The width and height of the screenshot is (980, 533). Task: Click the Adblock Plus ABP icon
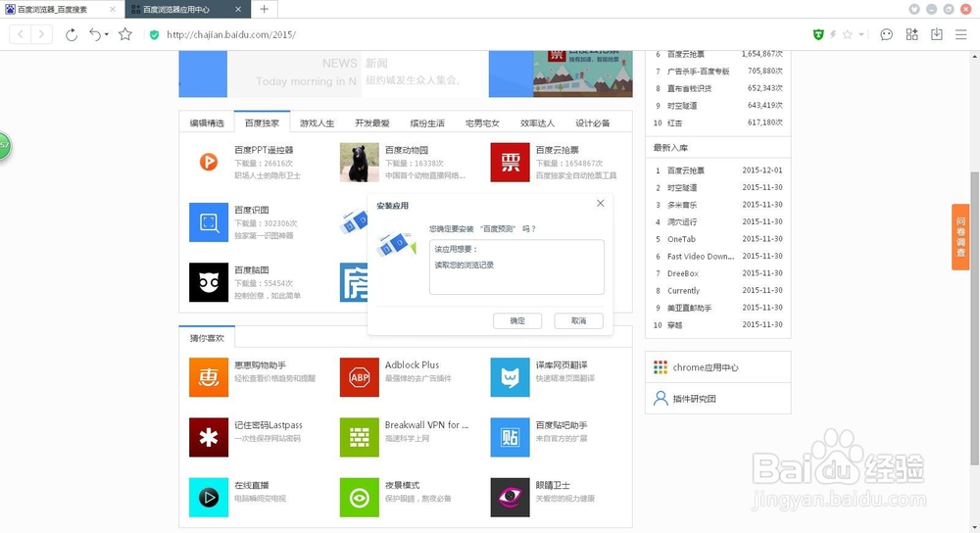coord(359,377)
